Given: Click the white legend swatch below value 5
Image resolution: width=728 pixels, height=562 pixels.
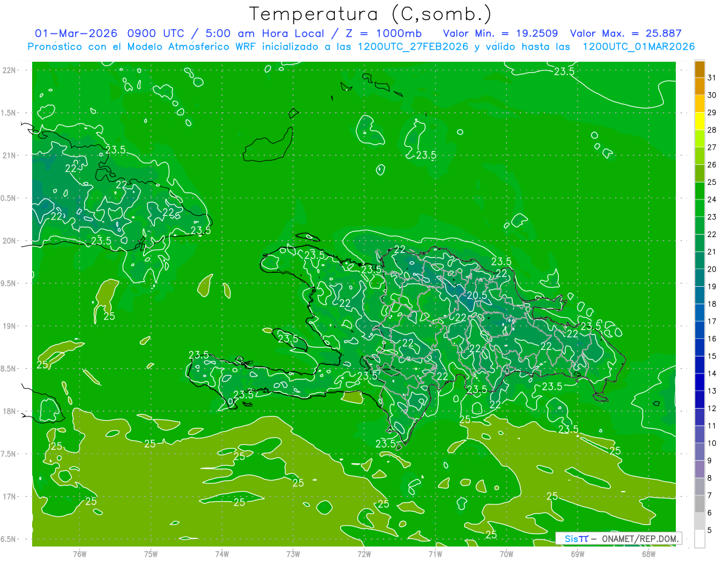Looking at the screenshot, I should [699, 539].
